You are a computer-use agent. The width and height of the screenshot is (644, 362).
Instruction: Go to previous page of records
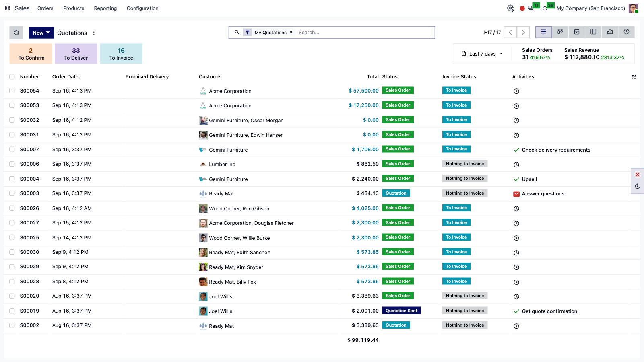pos(510,32)
